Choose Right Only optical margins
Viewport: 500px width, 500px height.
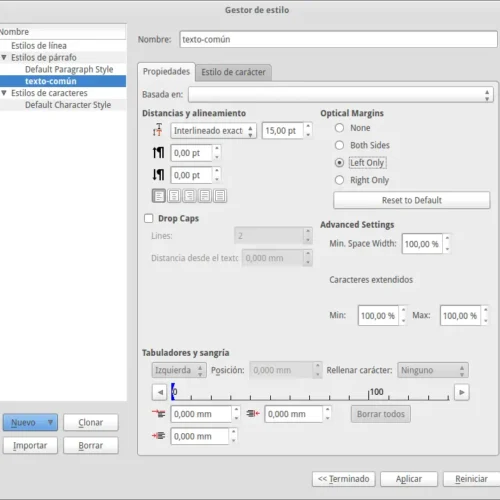339,180
